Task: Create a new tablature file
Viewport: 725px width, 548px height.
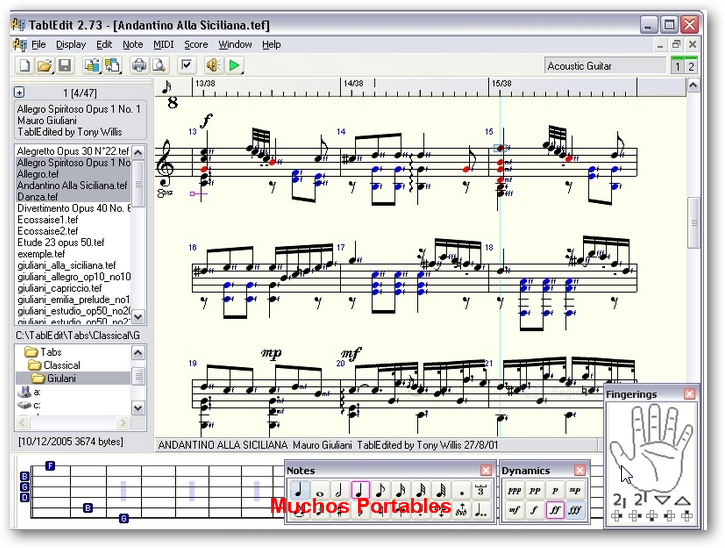Action: pyautogui.click(x=24, y=65)
